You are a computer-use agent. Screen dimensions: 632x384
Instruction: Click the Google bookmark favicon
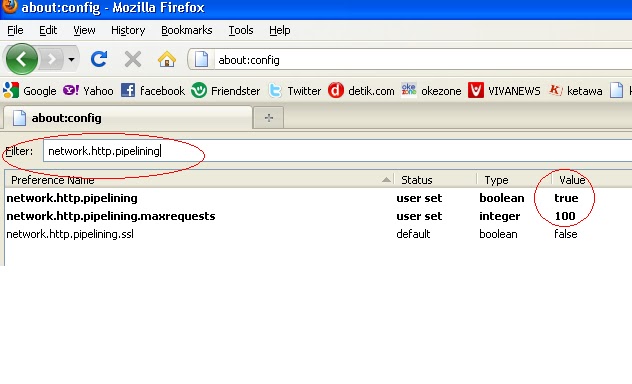tap(11, 90)
